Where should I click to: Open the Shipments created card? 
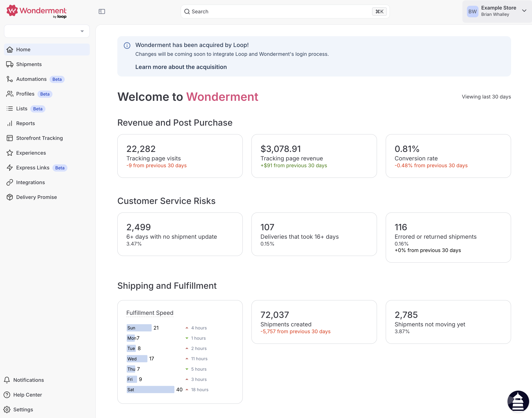click(314, 322)
